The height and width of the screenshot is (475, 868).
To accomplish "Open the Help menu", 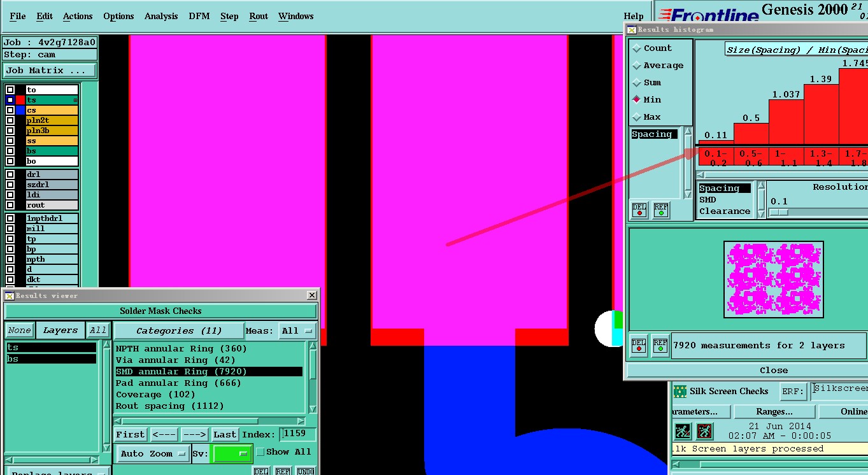I will click(x=634, y=16).
